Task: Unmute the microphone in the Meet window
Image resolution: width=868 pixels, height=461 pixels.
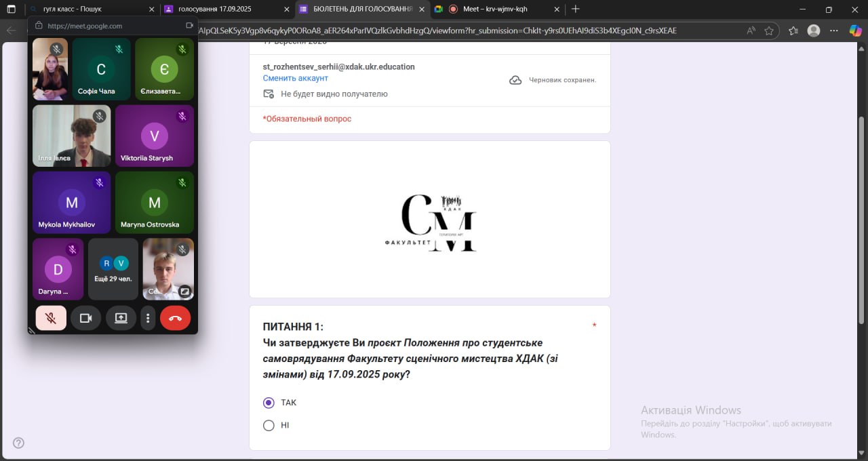Action: click(x=51, y=318)
